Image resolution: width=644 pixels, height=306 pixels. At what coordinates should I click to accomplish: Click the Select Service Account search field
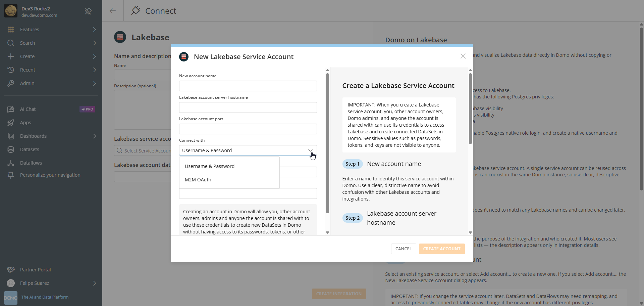click(x=143, y=151)
